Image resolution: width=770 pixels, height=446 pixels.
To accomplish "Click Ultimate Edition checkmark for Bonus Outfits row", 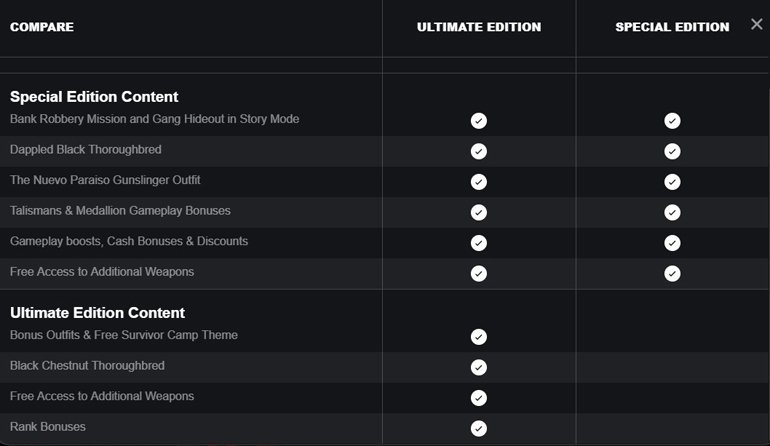I will click(478, 336).
